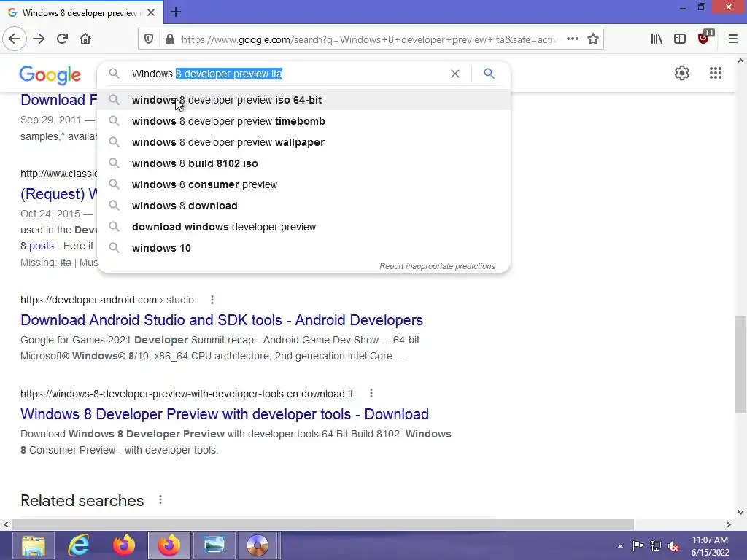Viewport: 747px width, 560px height.
Task: Submit search with blue magnifier
Action: (489, 74)
